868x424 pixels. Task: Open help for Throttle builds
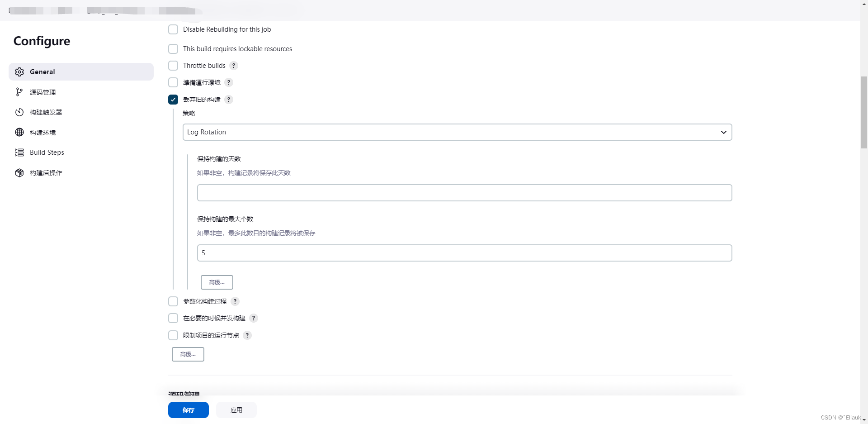(234, 65)
